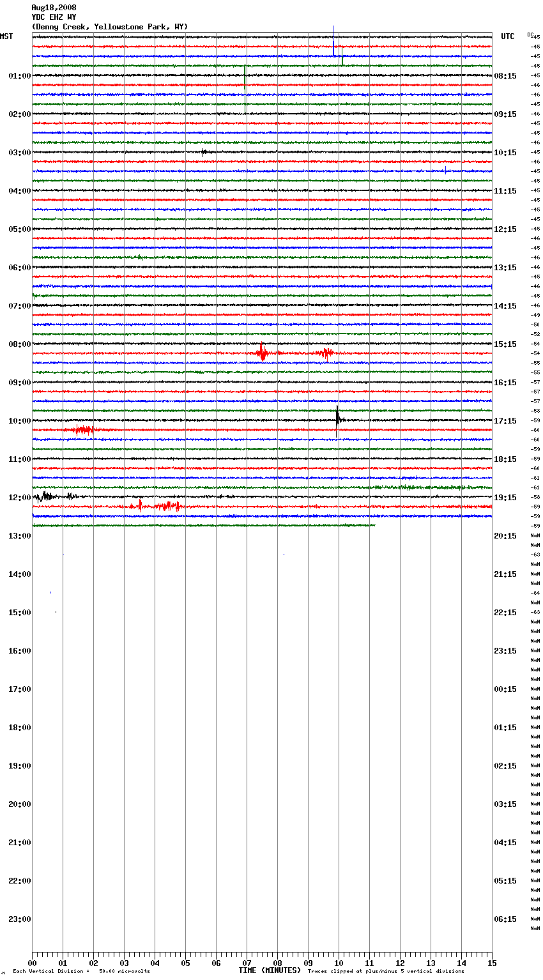Select the 10:00 MST time label
Screen dimensions: 543x980
tap(20, 421)
